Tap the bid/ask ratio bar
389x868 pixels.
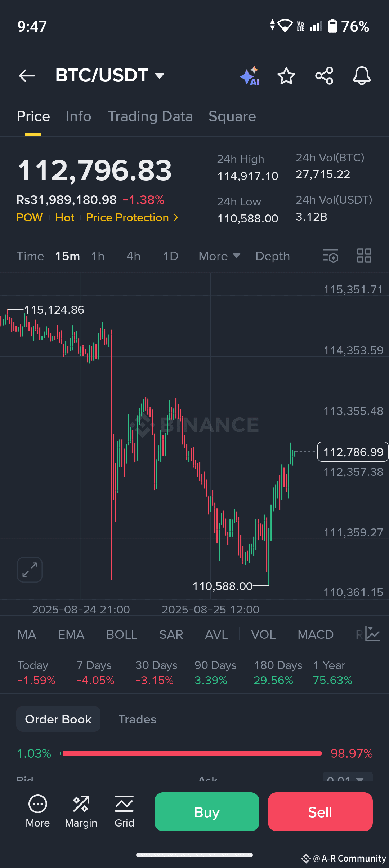click(x=191, y=753)
